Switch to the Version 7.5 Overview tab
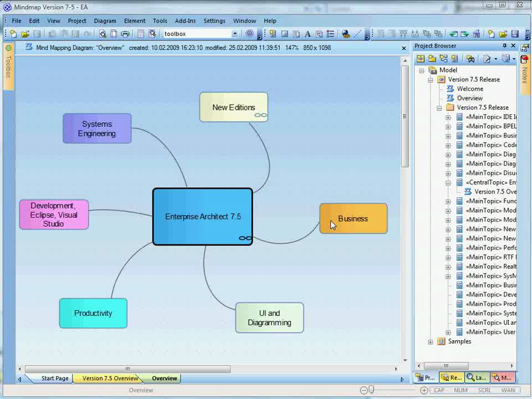This screenshot has height=399, width=532. click(x=109, y=378)
